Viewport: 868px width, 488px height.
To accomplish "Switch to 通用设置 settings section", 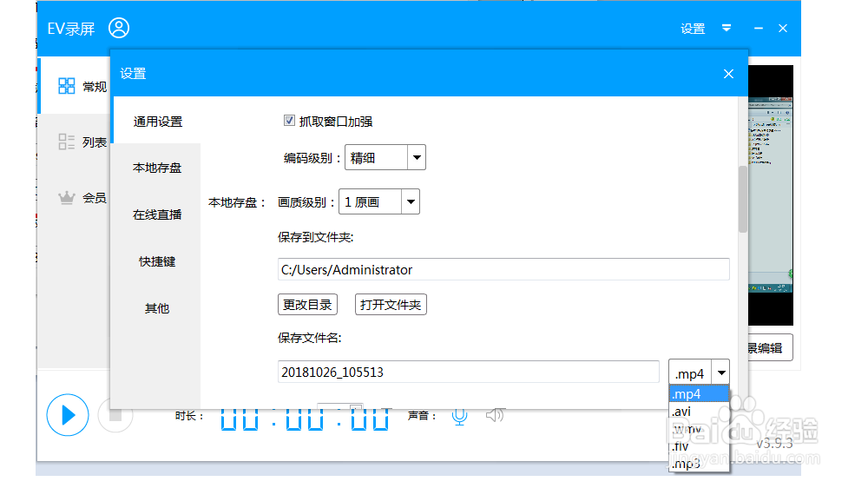I will (x=157, y=122).
